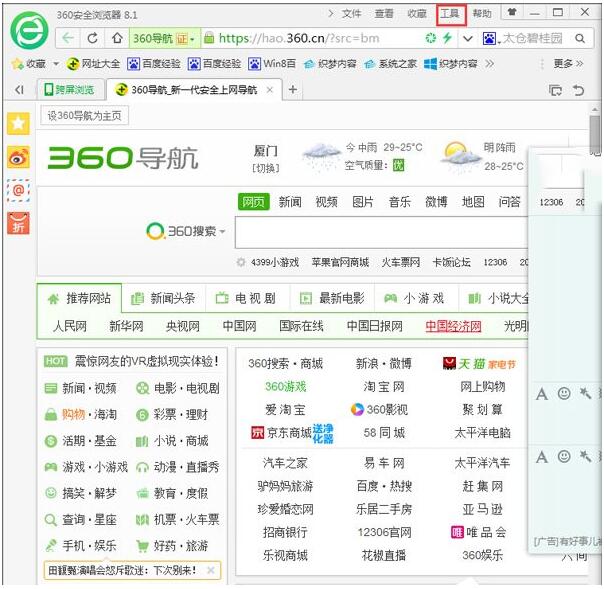Click the 设360导航为主页 button

pyautogui.click(x=84, y=116)
